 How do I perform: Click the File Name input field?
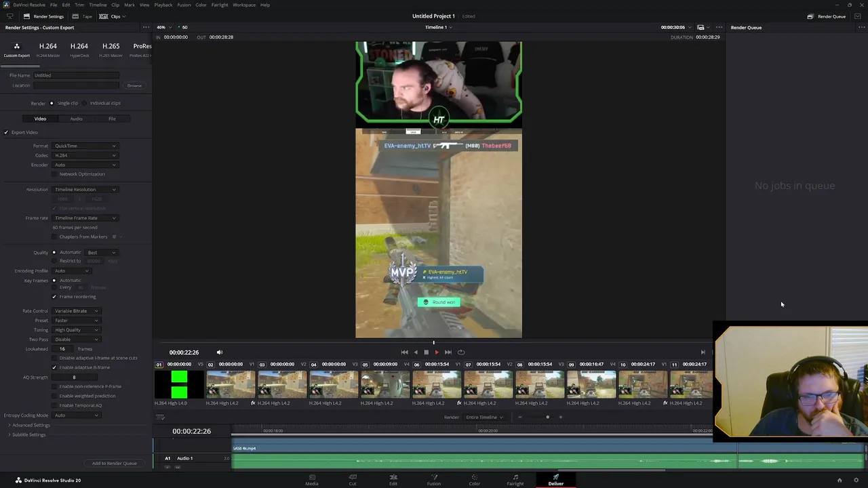tap(76, 75)
